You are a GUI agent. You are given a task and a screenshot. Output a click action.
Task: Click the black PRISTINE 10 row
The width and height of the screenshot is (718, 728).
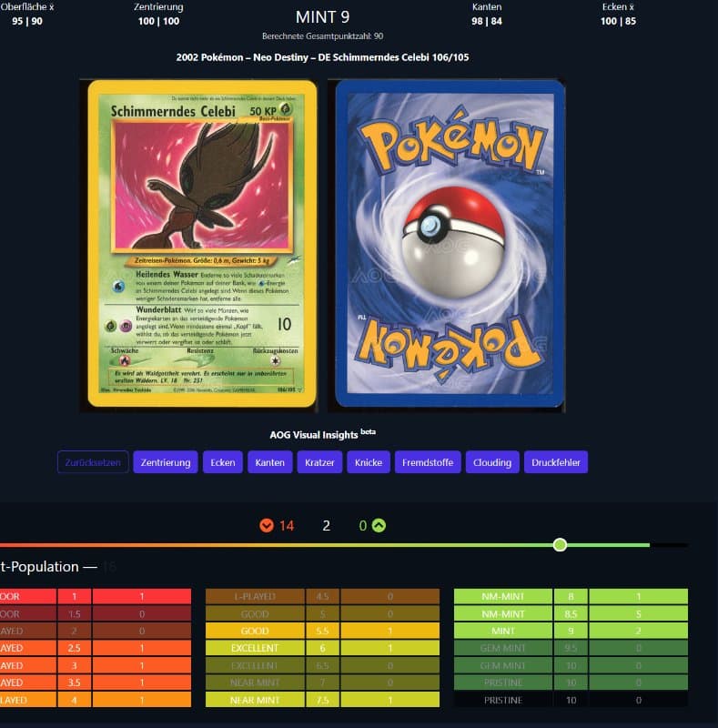(571, 700)
